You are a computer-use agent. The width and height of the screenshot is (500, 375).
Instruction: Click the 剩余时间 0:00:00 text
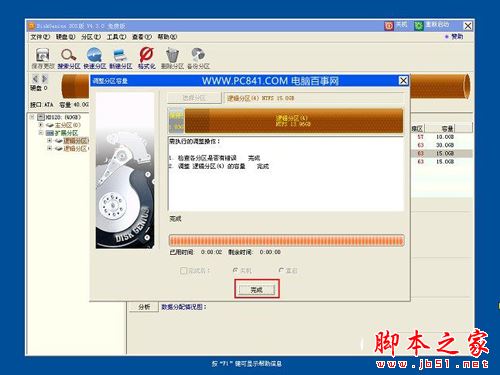(255, 252)
